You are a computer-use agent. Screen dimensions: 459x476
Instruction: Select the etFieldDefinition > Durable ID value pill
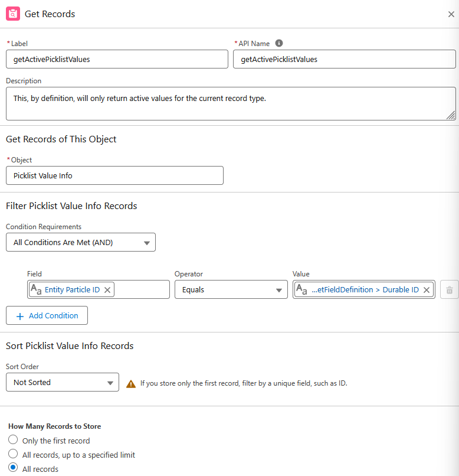[364, 289]
